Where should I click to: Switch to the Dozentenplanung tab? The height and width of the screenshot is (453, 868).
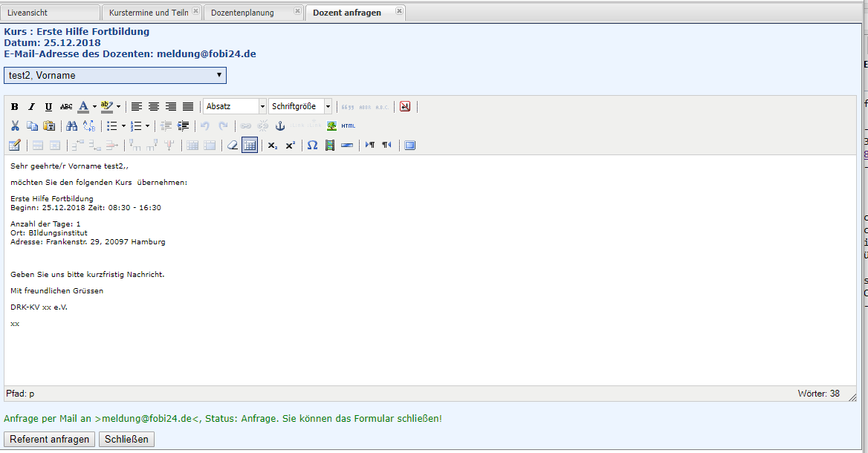point(242,13)
